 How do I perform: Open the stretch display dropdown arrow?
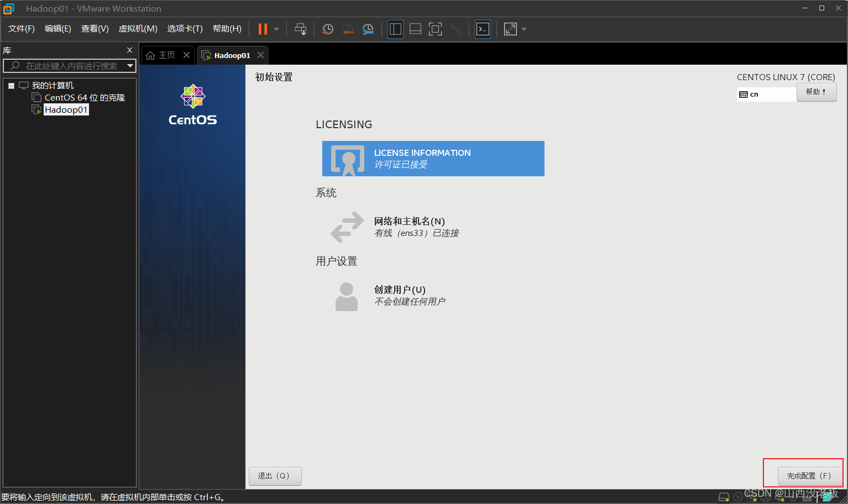[x=524, y=29]
